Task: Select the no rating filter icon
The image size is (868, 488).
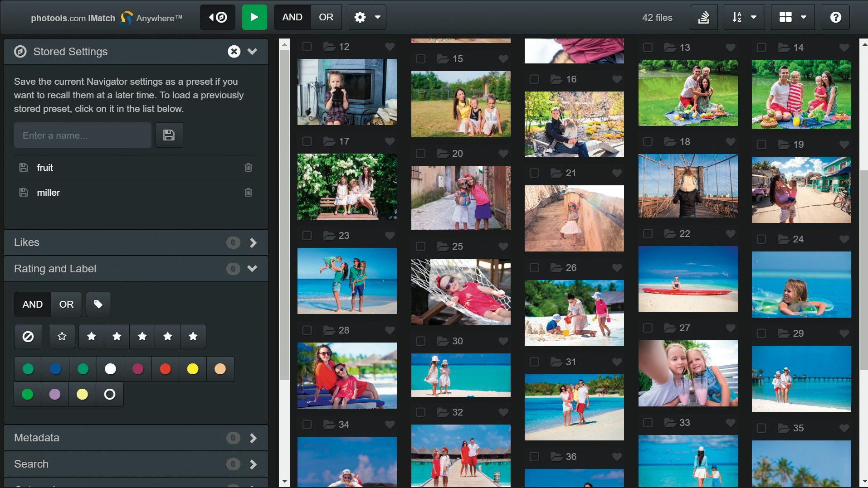Action: point(28,337)
